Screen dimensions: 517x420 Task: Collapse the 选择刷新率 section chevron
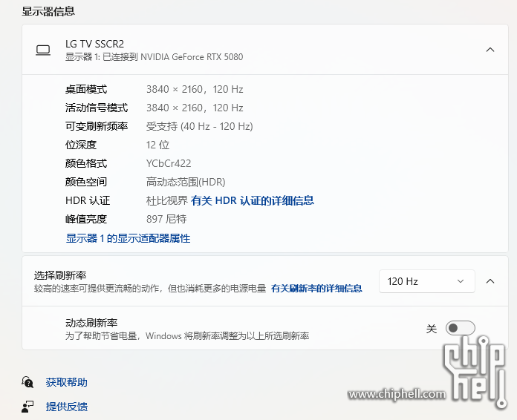pyautogui.click(x=490, y=281)
